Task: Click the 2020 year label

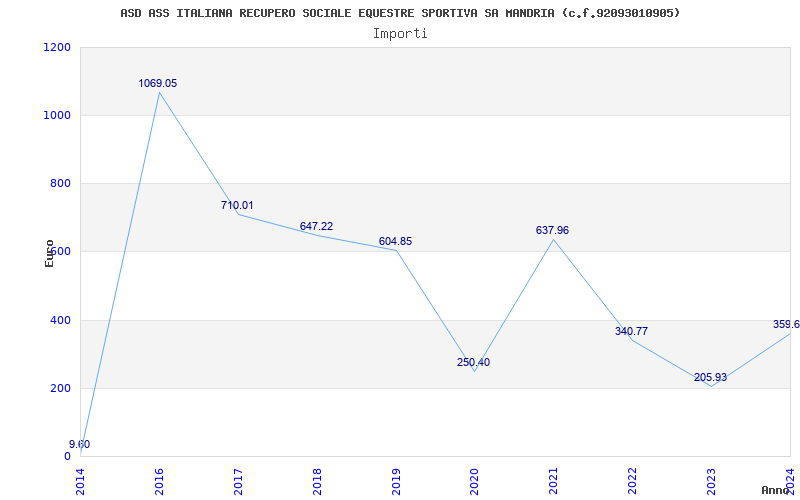Action: pos(474,482)
